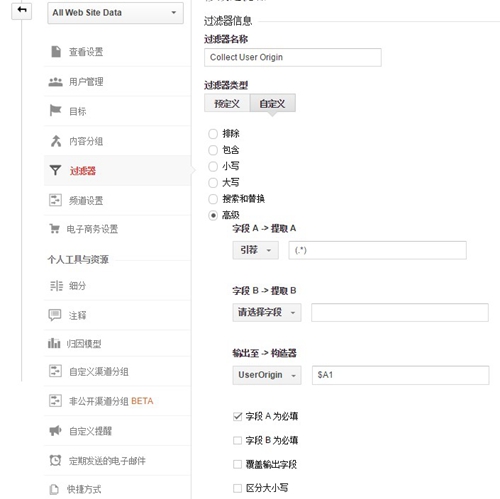Open the 归因模型 sidebar link
500x499 pixels.
(x=84, y=344)
